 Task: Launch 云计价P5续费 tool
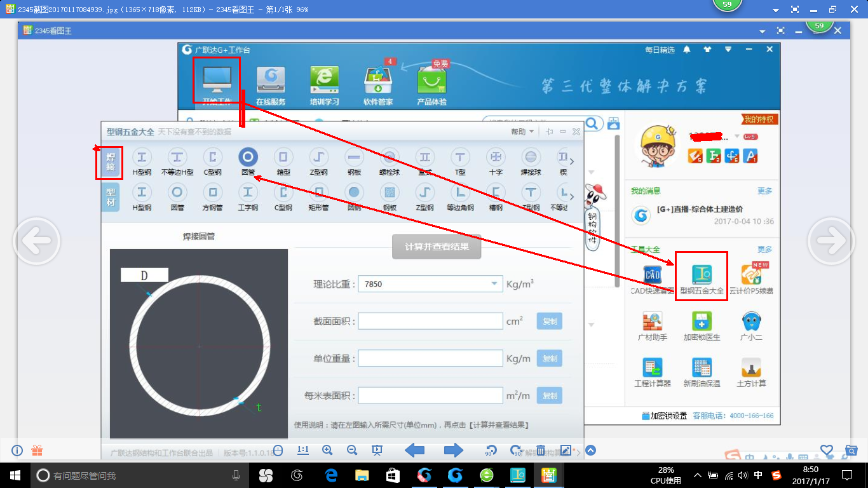[x=751, y=280]
